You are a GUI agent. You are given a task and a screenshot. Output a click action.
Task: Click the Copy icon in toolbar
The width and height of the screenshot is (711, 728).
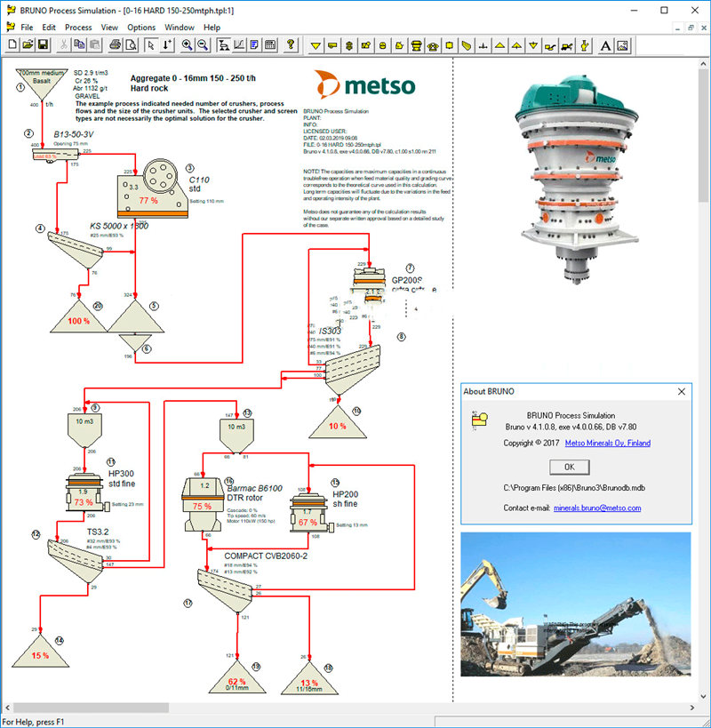(79, 45)
